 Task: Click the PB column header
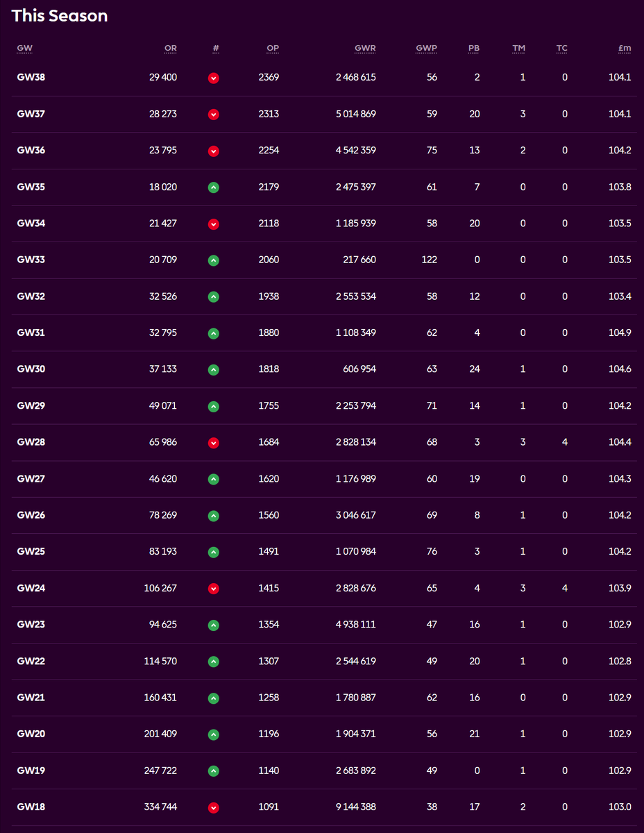(474, 48)
